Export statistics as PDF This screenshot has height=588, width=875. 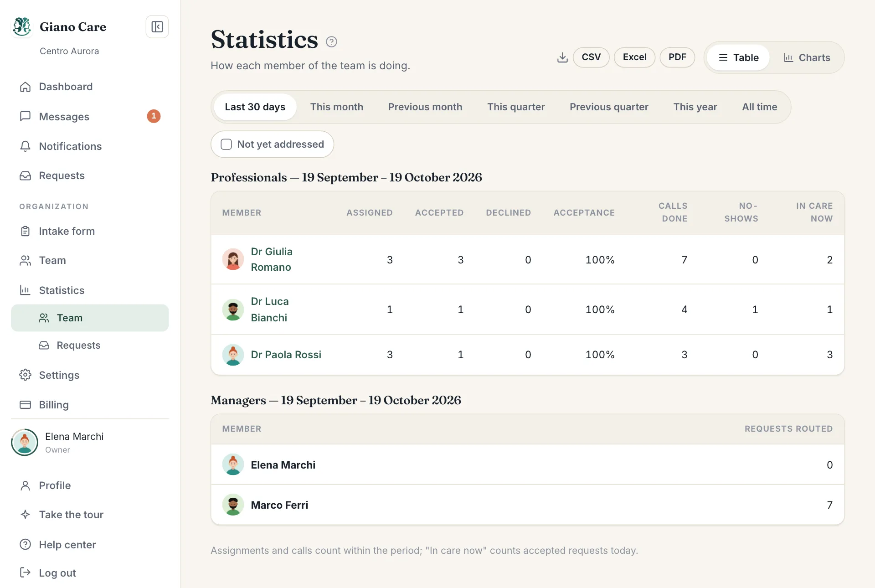coord(677,57)
